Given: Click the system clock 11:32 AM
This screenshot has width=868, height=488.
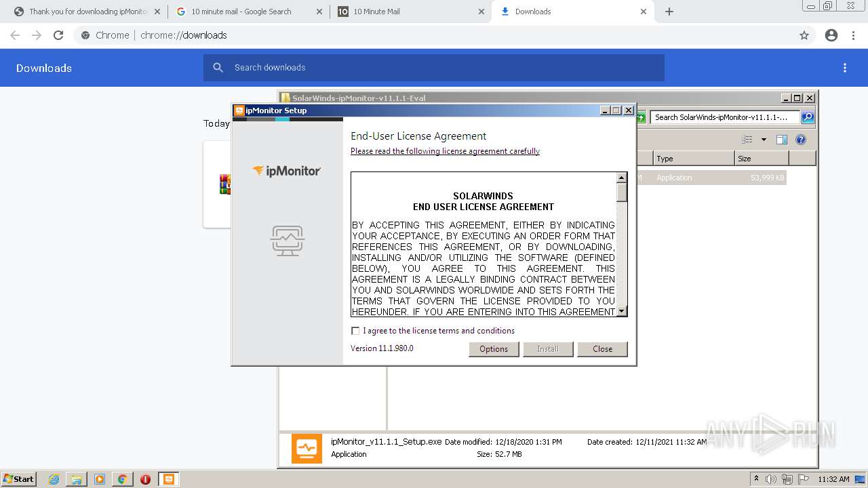Looking at the screenshot, I should pos(833,479).
